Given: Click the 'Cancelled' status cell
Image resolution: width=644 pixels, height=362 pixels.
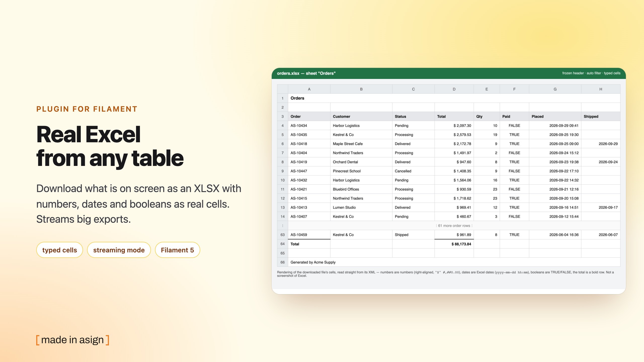Looking at the screenshot, I should (x=413, y=171).
